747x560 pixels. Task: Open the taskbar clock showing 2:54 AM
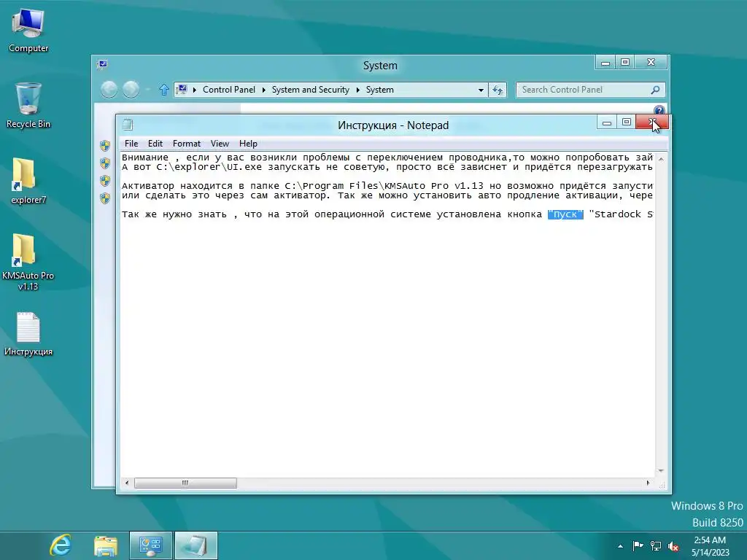coord(710,546)
